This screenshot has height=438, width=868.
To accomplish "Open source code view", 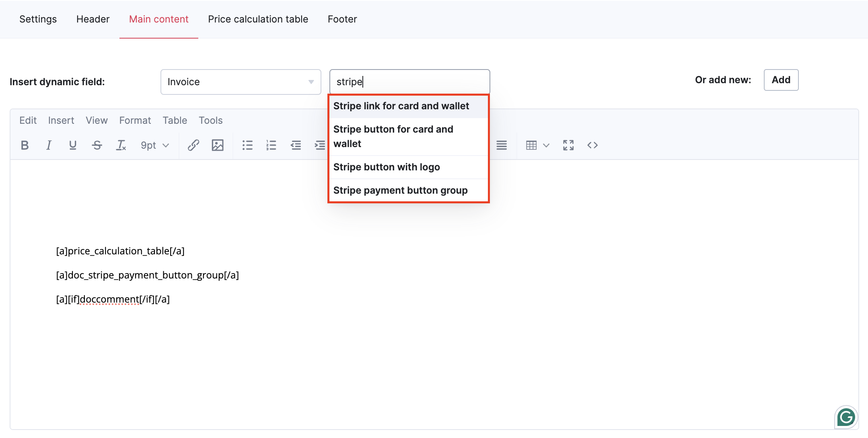I will tap(592, 145).
